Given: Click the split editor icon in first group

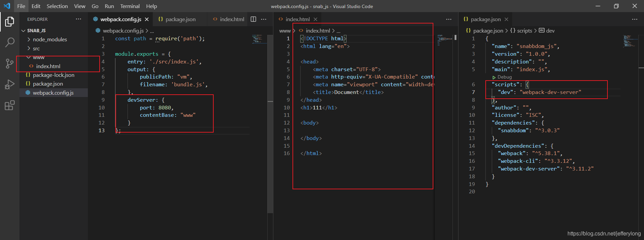Looking at the screenshot, I should point(254,19).
